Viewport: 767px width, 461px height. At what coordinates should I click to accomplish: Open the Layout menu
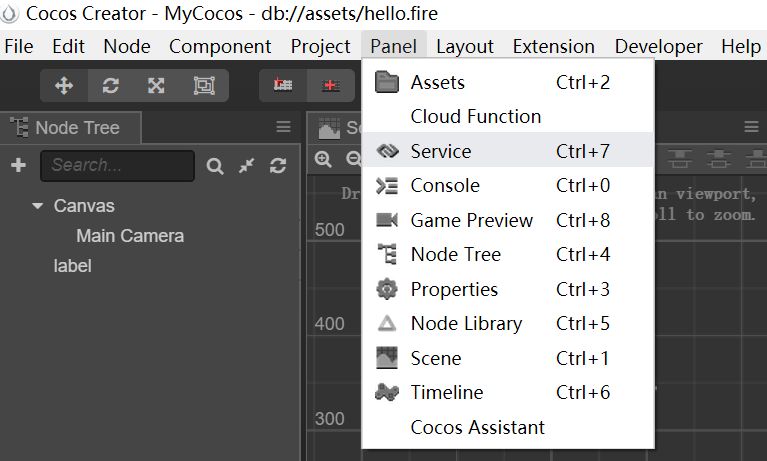[465, 46]
